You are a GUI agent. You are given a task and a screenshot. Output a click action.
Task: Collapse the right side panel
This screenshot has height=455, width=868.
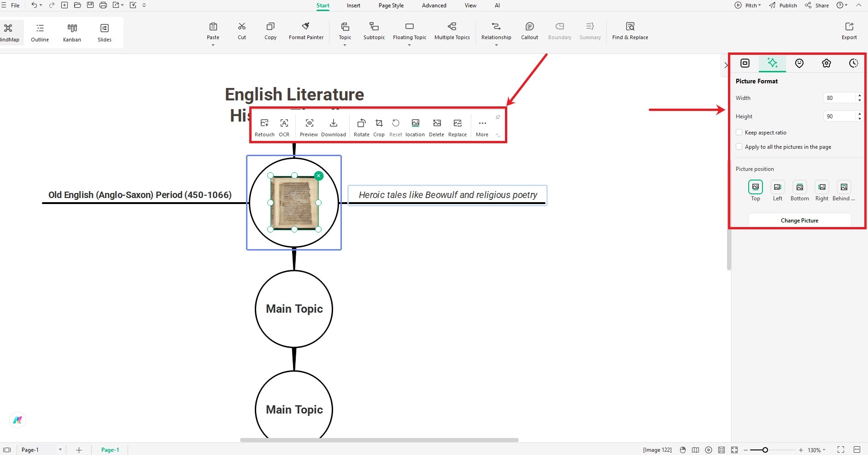coord(726,65)
